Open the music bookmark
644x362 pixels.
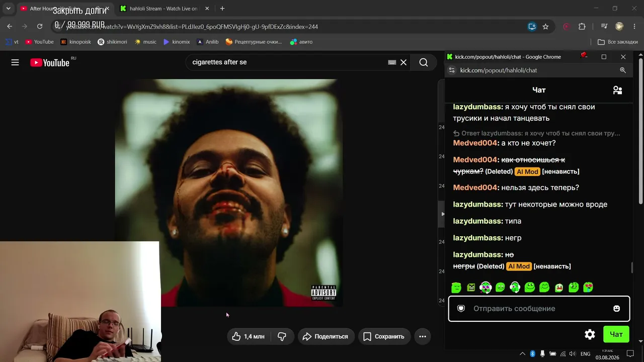click(145, 42)
